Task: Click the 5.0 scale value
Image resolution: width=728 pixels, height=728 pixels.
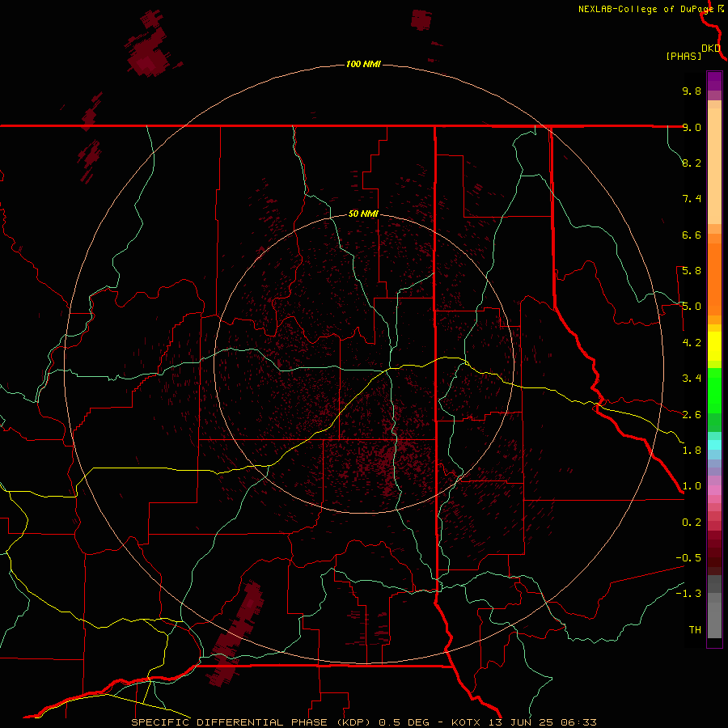Action: click(x=692, y=307)
